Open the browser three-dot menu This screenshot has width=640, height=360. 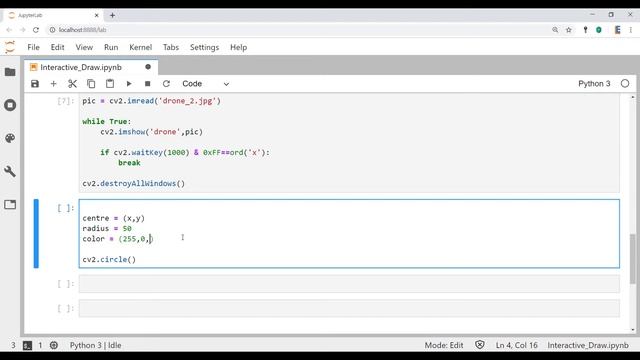[x=631, y=30]
